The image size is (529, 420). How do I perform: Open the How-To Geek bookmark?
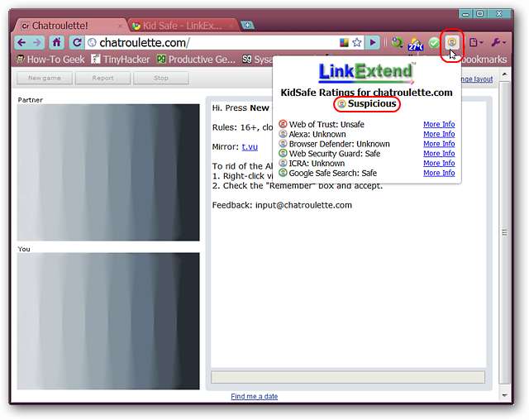click(x=51, y=60)
